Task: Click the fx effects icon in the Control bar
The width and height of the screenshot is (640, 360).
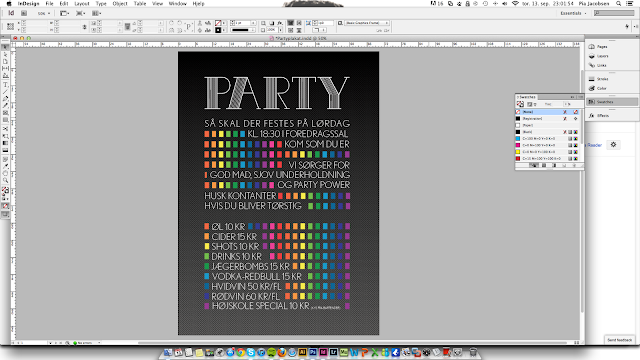Action: click(280, 23)
